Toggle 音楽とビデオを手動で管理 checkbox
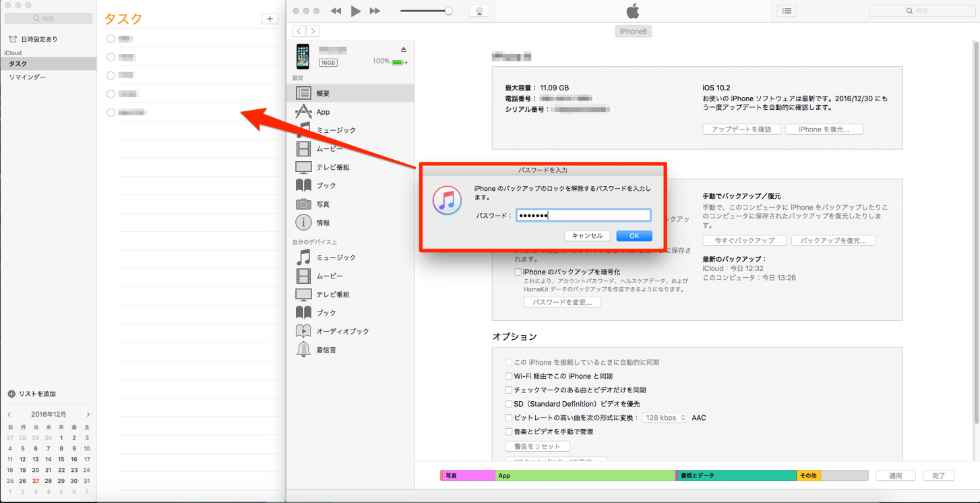The image size is (980, 503). point(509,432)
